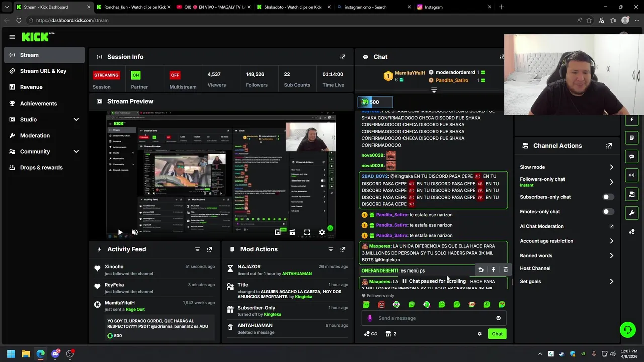Switch to the Shakadoto clips browser tab
The width and height of the screenshot is (644, 362).
[293, 7]
